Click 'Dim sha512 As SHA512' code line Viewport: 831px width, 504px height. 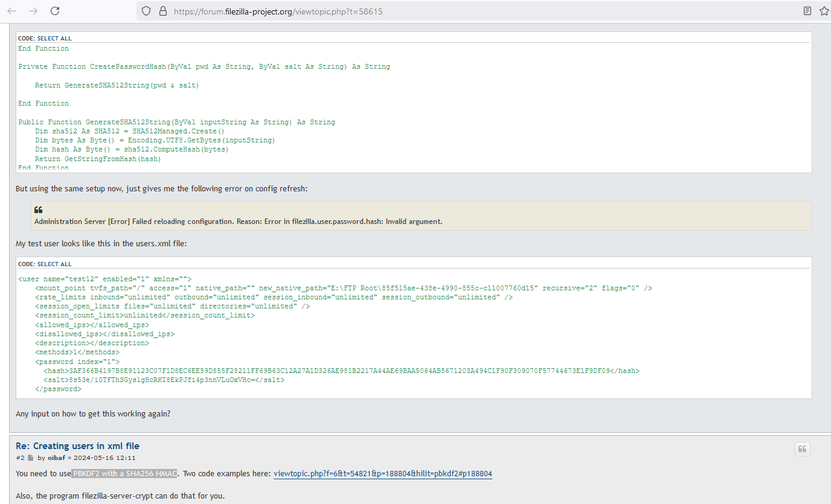coord(130,131)
